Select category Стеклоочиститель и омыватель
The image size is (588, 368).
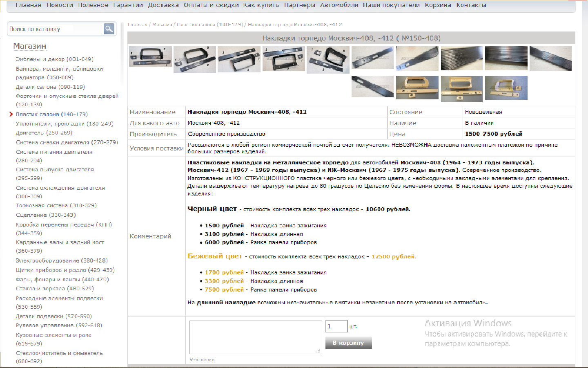(59, 357)
